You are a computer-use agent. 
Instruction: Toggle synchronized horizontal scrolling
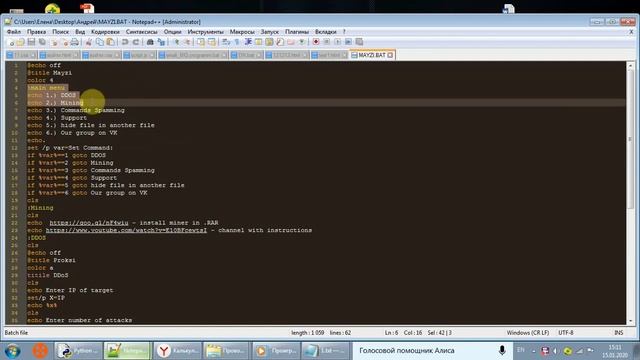click(212, 42)
